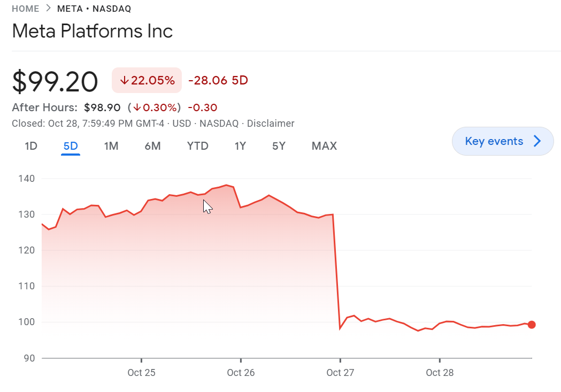Click the red end-of-chart price dot
Viewport: 561px width, 392px height.
532,325
